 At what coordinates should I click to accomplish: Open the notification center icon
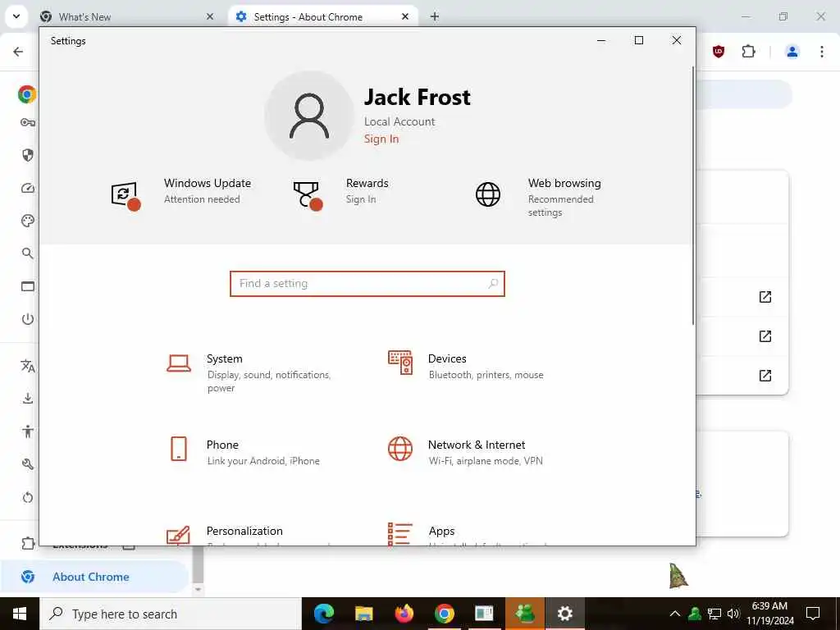[x=813, y=614]
